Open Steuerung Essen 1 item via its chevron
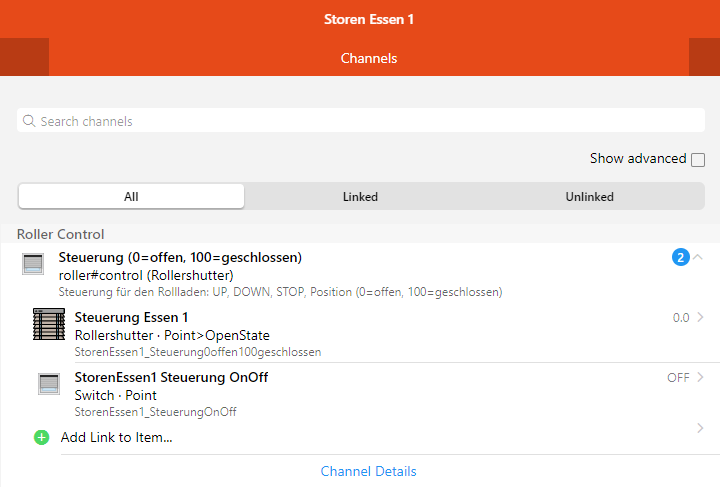Image resolution: width=720 pixels, height=487 pixels. [700, 317]
